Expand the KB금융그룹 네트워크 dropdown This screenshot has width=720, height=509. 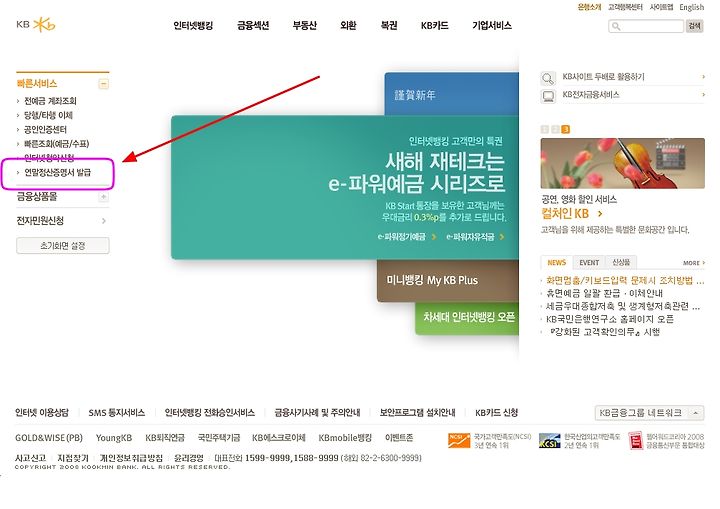coord(649,413)
